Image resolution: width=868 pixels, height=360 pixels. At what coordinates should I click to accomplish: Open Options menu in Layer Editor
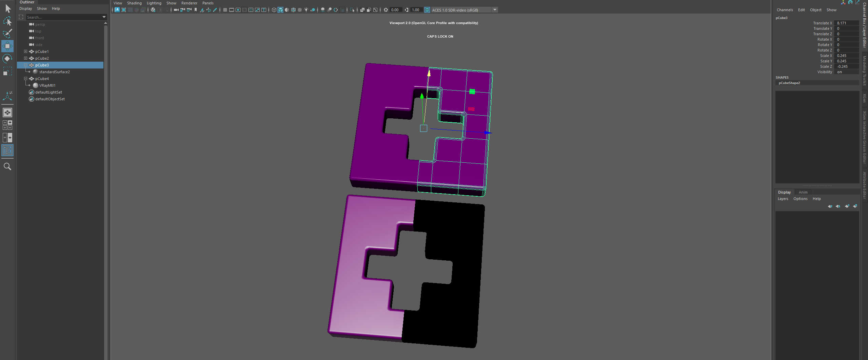[800, 199]
